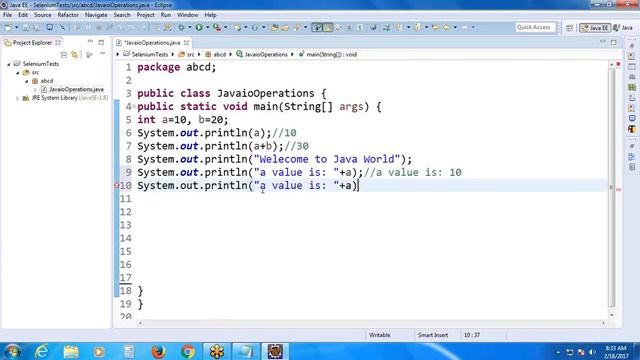The height and width of the screenshot is (360, 640).
Task: Click main(String[]) breadcrumb entry
Action: click(x=331, y=54)
